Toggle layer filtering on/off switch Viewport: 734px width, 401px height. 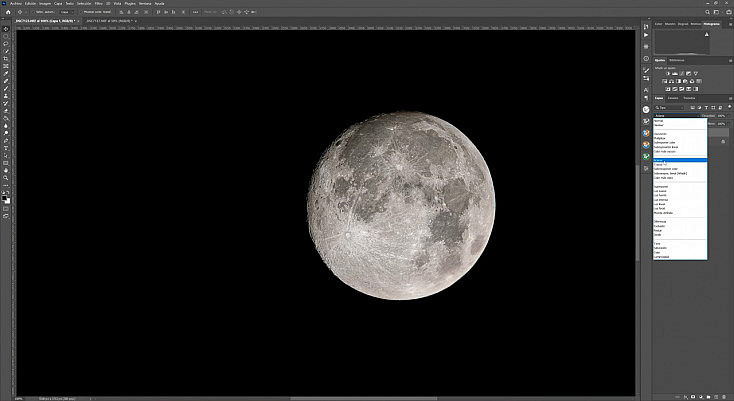[x=729, y=107]
